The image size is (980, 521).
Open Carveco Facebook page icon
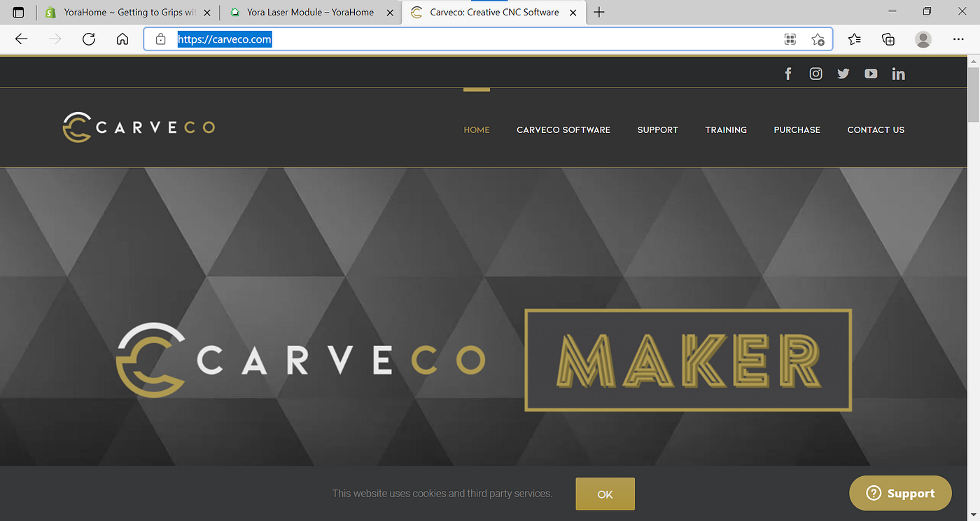click(x=788, y=74)
